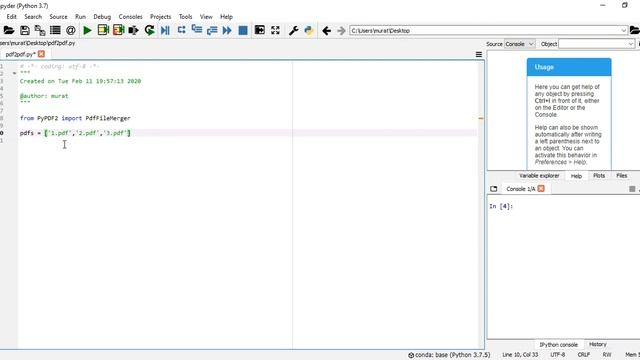Open file with the folder icon
Image resolution: width=640 pixels, height=360 pixels.
coord(9,30)
